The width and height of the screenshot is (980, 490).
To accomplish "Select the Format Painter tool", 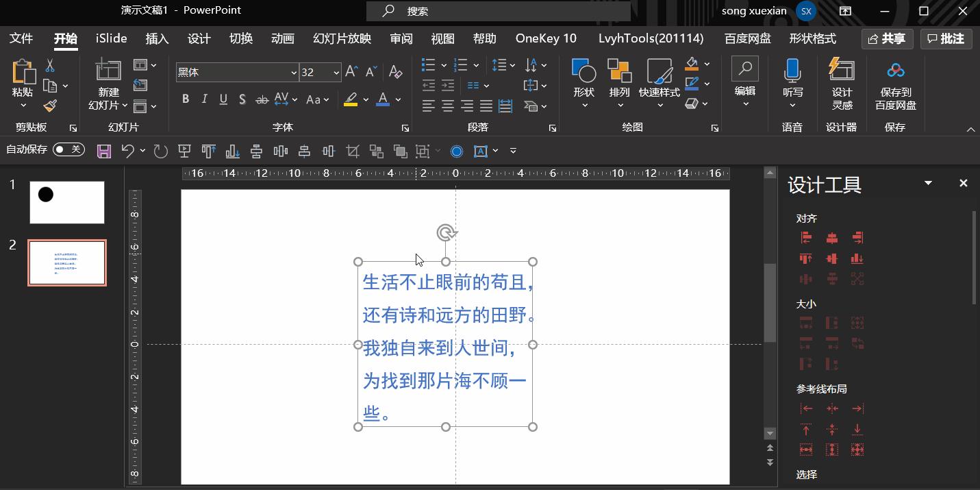I will 50,105.
